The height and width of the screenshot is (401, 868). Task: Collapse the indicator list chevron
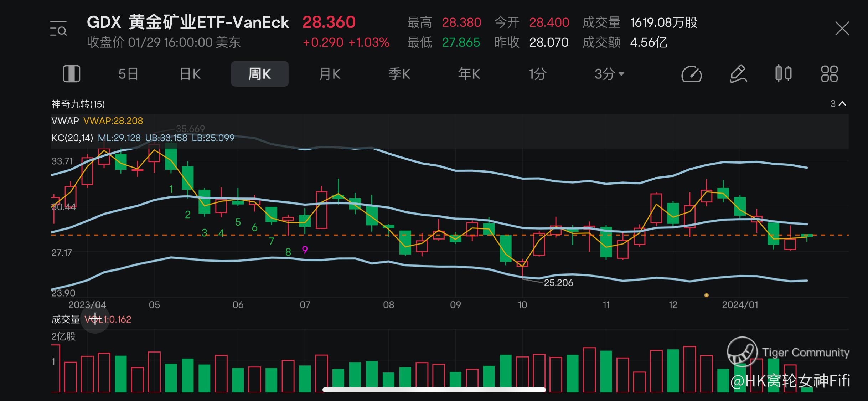point(842,104)
